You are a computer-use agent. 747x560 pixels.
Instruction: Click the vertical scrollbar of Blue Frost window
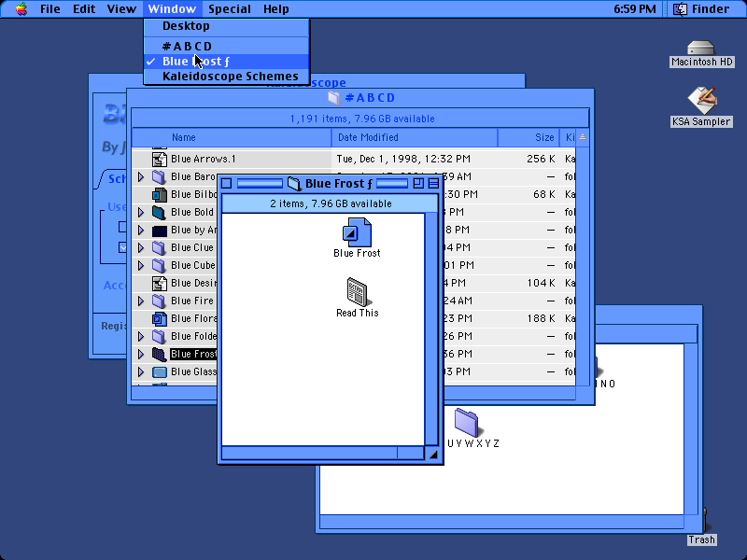pos(431,329)
